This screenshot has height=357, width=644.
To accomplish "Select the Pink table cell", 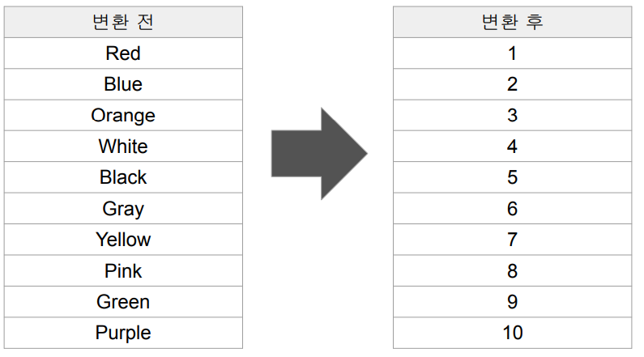I will click(x=123, y=271).
